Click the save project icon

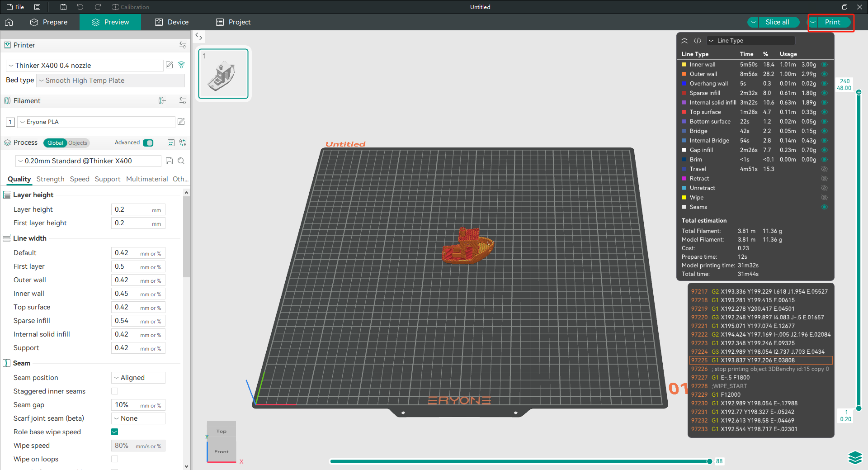(x=63, y=7)
